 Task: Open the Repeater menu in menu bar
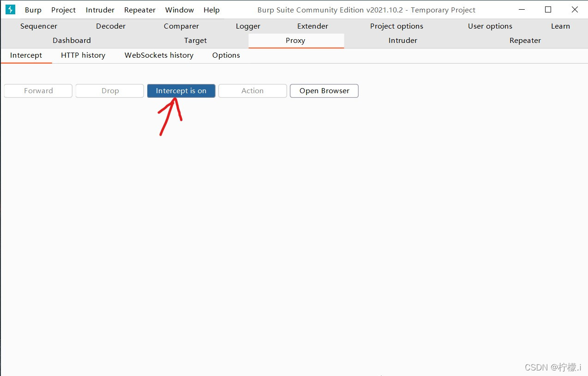point(140,10)
